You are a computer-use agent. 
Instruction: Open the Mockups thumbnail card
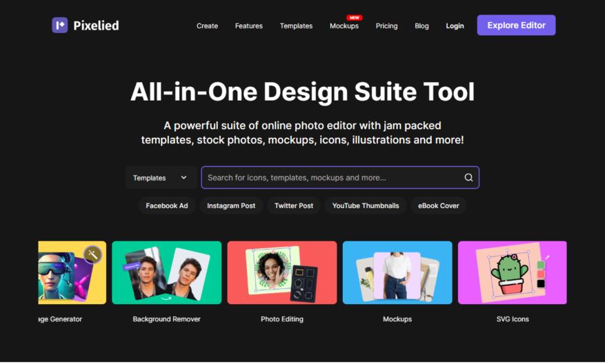pos(397,272)
